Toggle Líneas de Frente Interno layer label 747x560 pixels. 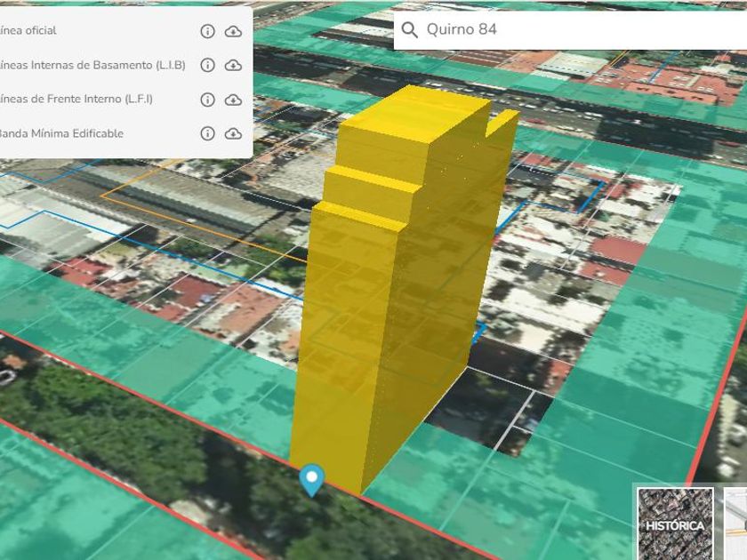click(76, 99)
